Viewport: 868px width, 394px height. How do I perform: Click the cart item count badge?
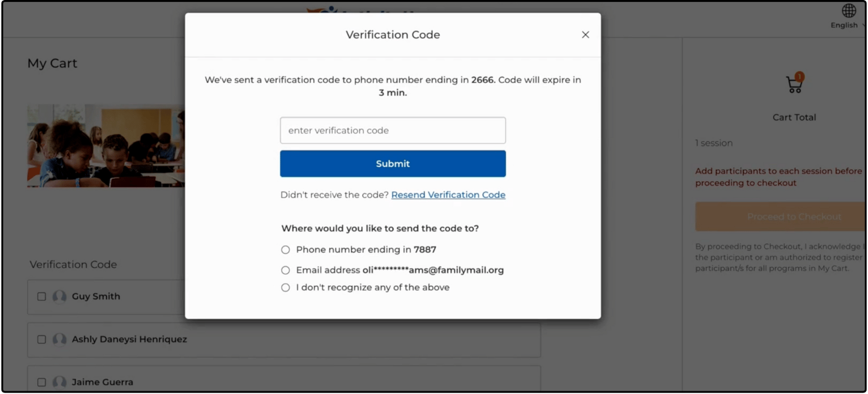tap(800, 77)
